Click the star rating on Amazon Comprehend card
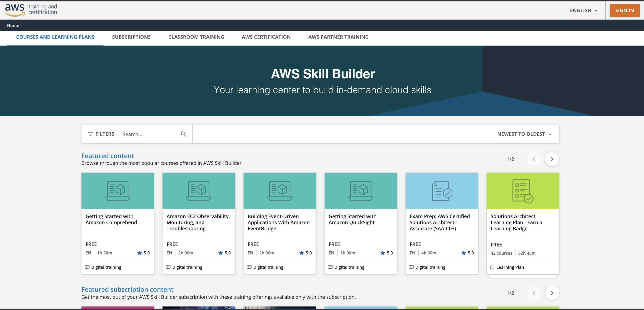Viewport: 644px width, 310px height. pyautogui.click(x=144, y=253)
